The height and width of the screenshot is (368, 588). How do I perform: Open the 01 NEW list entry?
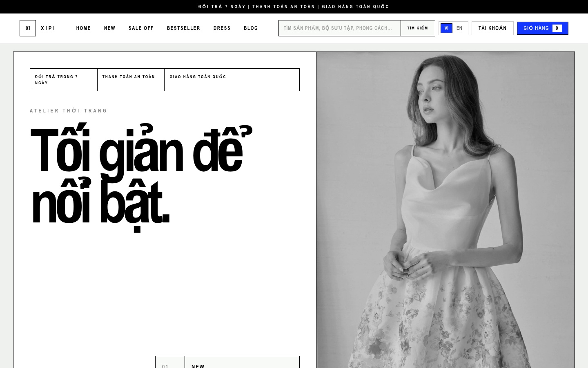coord(227,362)
